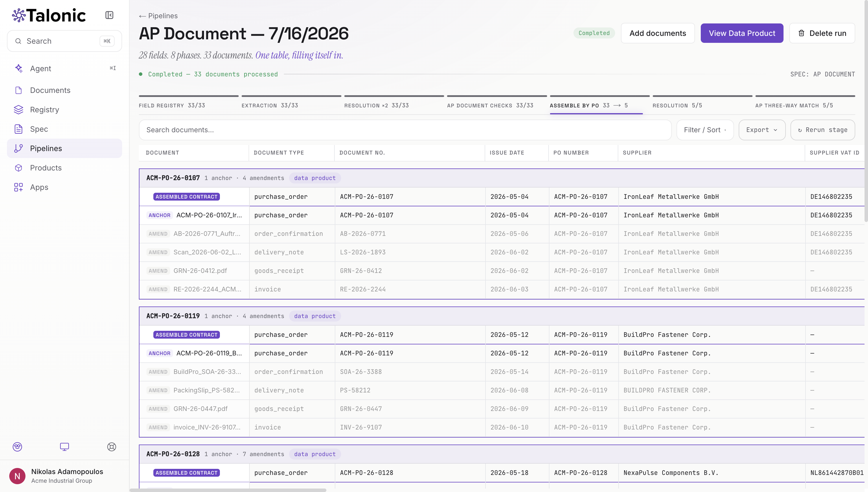Click the Add documents button
Screen dimensions: 868x492
click(x=657, y=33)
